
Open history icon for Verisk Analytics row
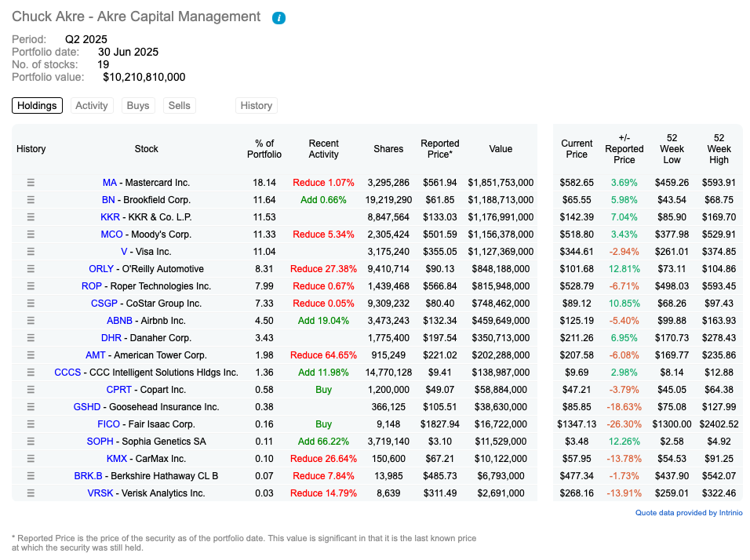point(31,493)
